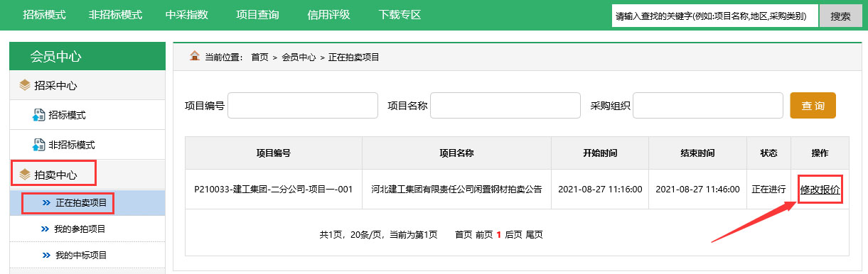Viewport: 868px width, 274px height.
Task: Click the 搜索 button
Action: 841,16
